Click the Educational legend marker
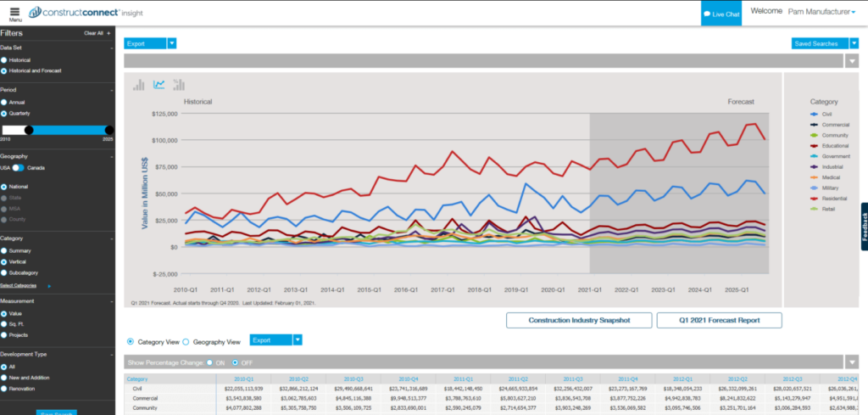Screen dimensions: 868x415 pos(815,146)
